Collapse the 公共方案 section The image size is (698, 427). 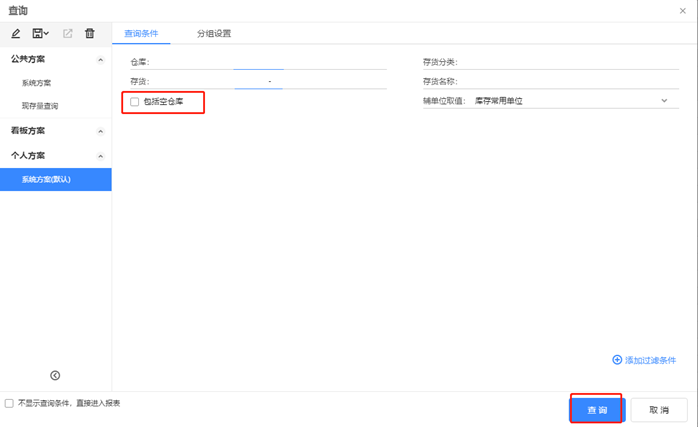(x=101, y=60)
